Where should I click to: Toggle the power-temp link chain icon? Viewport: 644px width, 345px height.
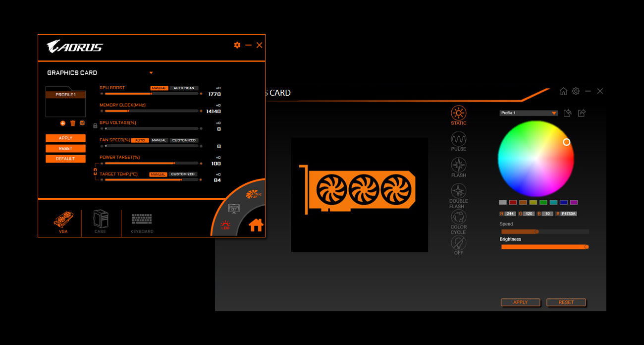[95, 172]
